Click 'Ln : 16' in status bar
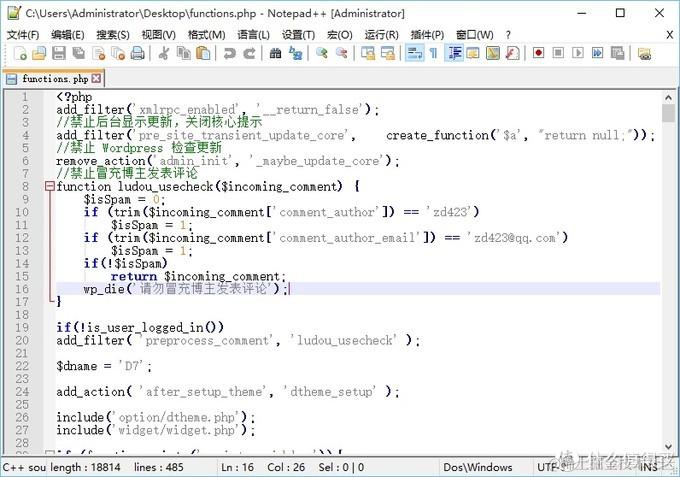Screen dimensions: 680x477 [238, 467]
